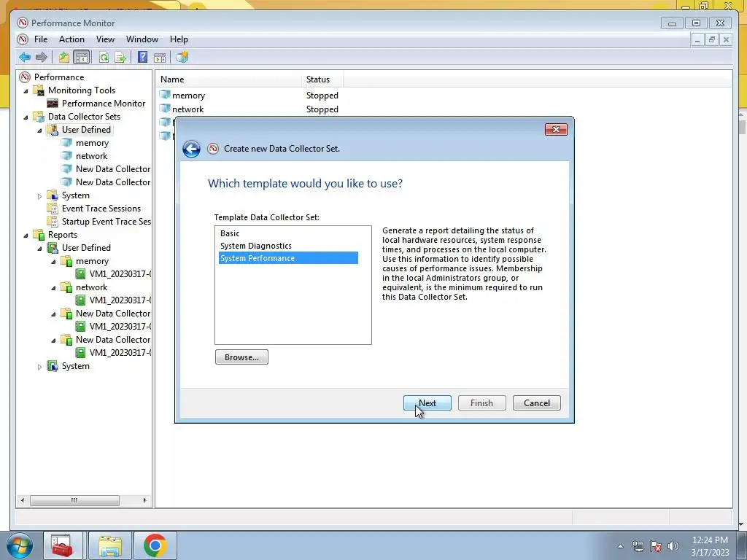Click the toolbox icon on the taskbar
Image resolution: width=747 pixels, height=560 pixels.
coord(63,545)
